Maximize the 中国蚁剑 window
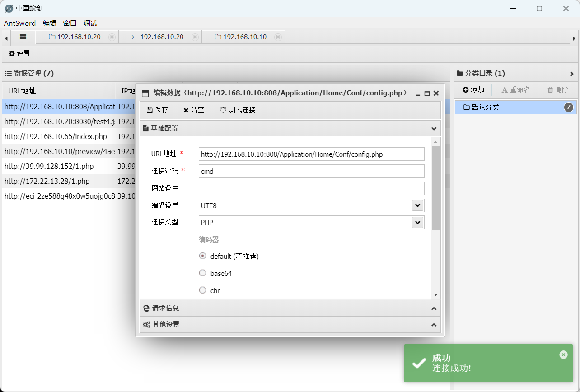This screenshot has width=580, height=392. (x=539, y=9)
